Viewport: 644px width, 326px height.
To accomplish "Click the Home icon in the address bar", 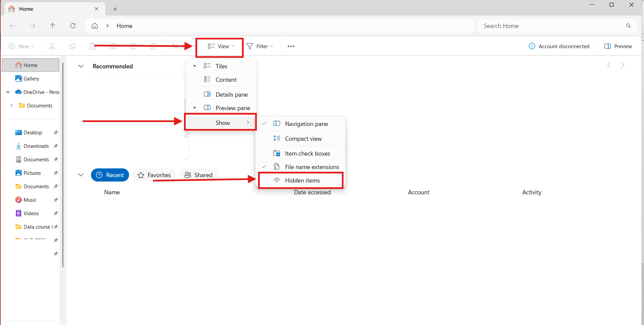I will [x=95, y=26].
